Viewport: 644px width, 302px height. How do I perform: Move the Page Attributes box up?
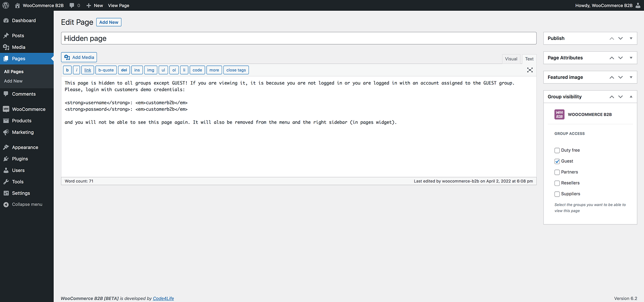(612, 58)
